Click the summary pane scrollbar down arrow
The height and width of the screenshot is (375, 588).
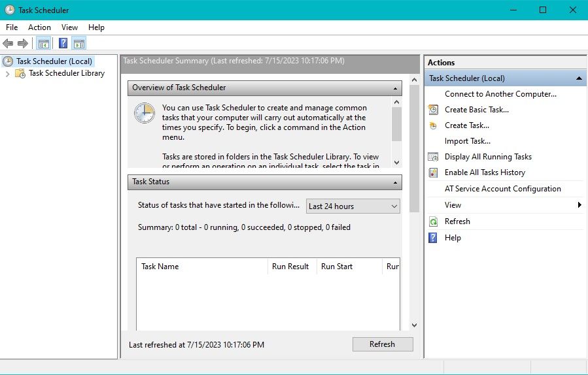click(x=414, y=325)
